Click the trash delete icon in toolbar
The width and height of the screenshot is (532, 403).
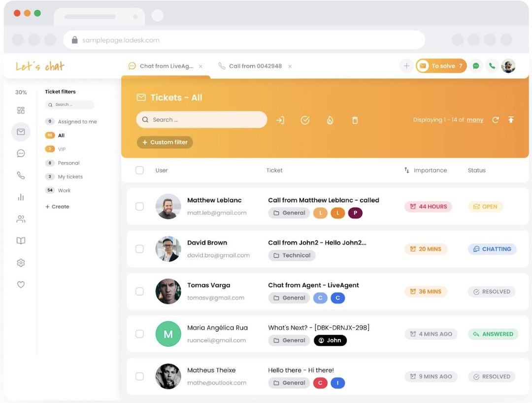(x=355, y=120)
